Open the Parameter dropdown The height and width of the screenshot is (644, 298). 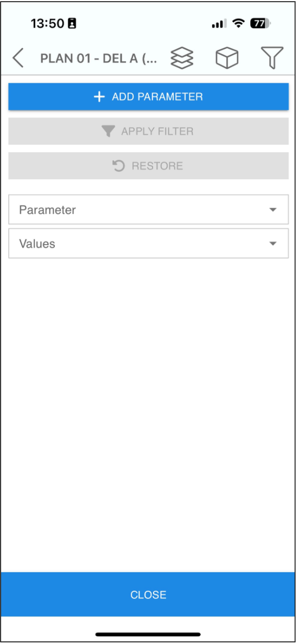pos(149,210)
